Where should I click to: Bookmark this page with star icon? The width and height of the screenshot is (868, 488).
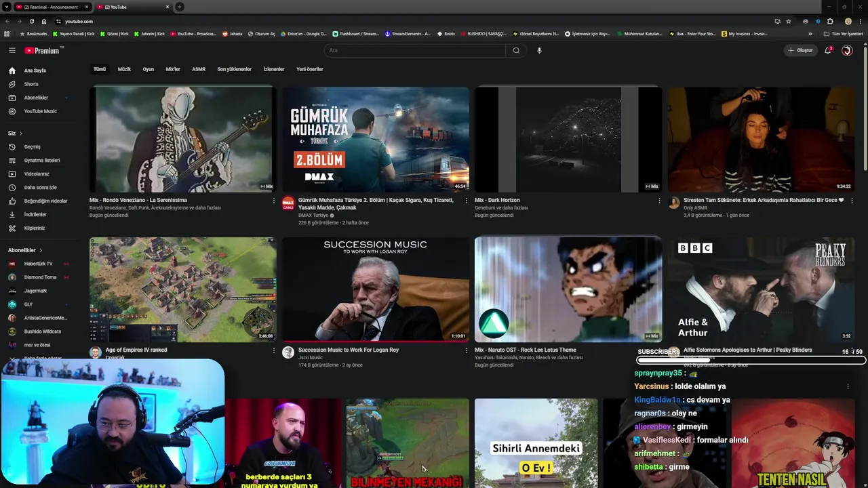[789, 21]
